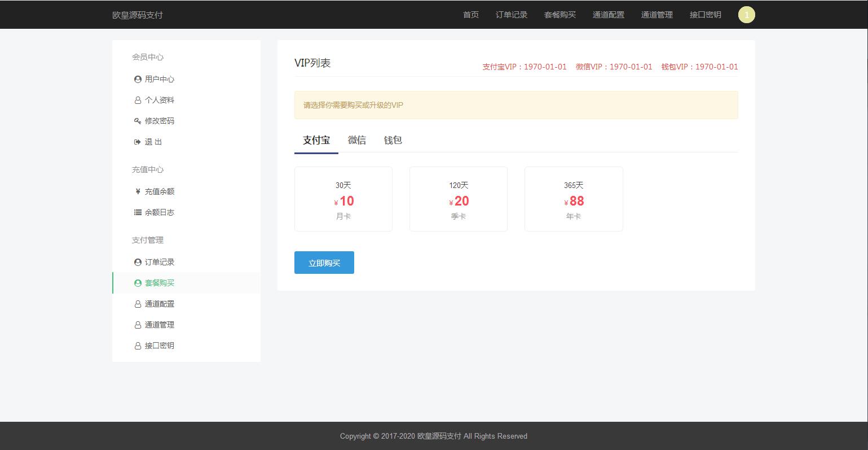Open 通道管理 in the left sidebar

(159, 325)
